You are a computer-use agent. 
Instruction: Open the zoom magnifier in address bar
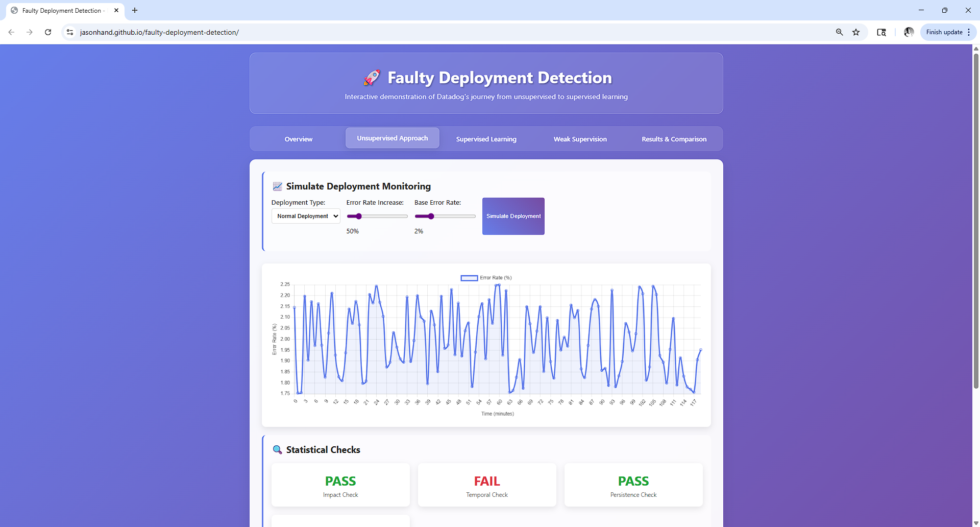(x=839, y=32)
